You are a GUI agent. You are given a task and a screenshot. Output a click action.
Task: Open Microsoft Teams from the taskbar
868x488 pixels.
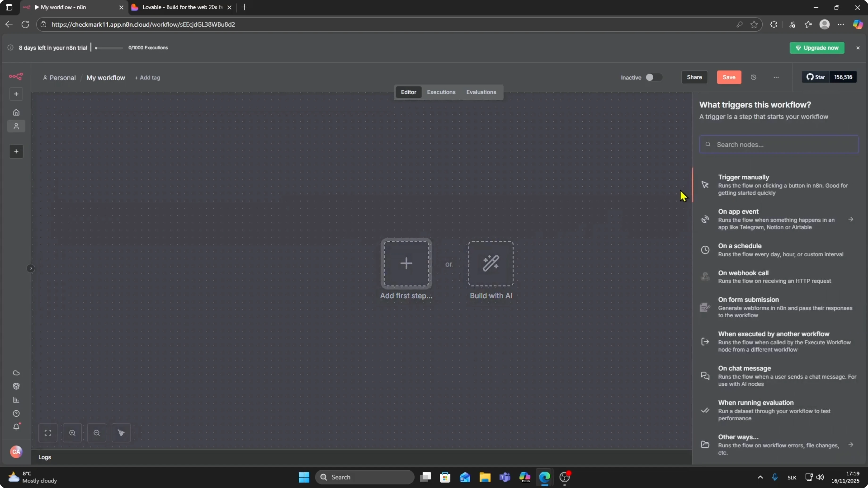pos(505,477)
